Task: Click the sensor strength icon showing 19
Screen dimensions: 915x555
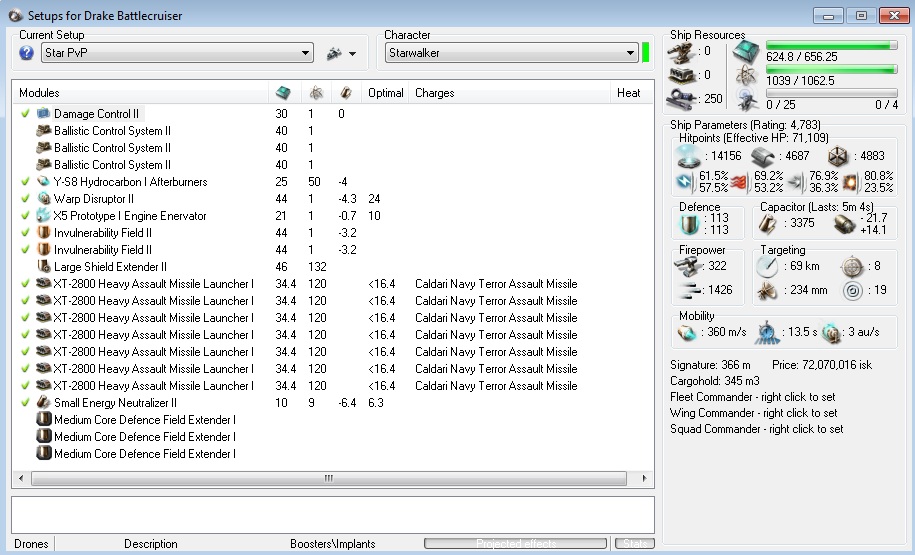Action: 853,290
